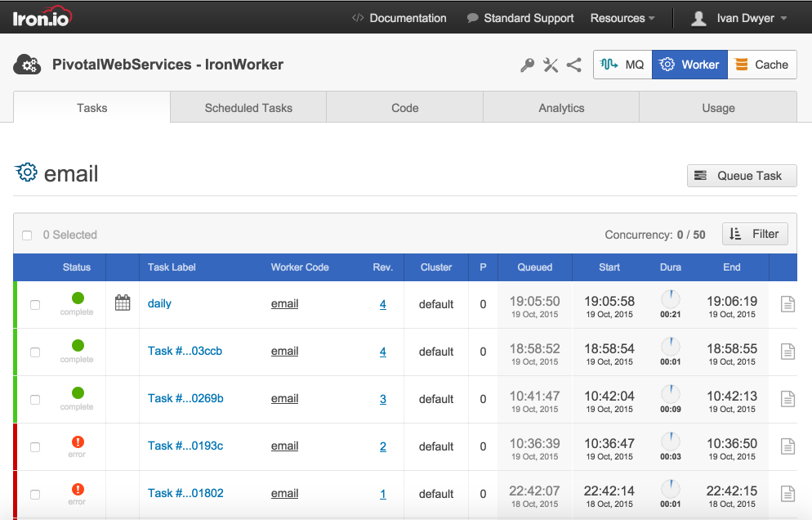Toggle the select-all checkbox next to 0 Selected
This screenshot has width=812, height=520.
tap(27, 235)
